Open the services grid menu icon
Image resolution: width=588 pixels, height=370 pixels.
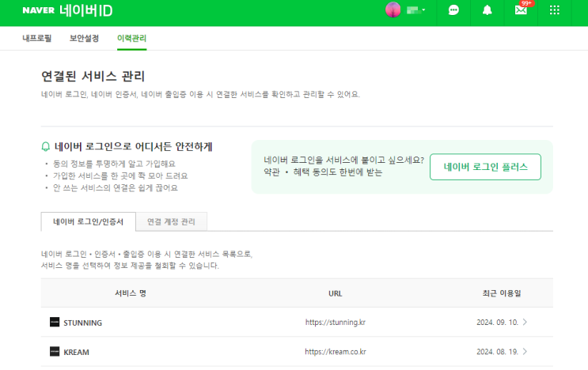coord(554,10)
